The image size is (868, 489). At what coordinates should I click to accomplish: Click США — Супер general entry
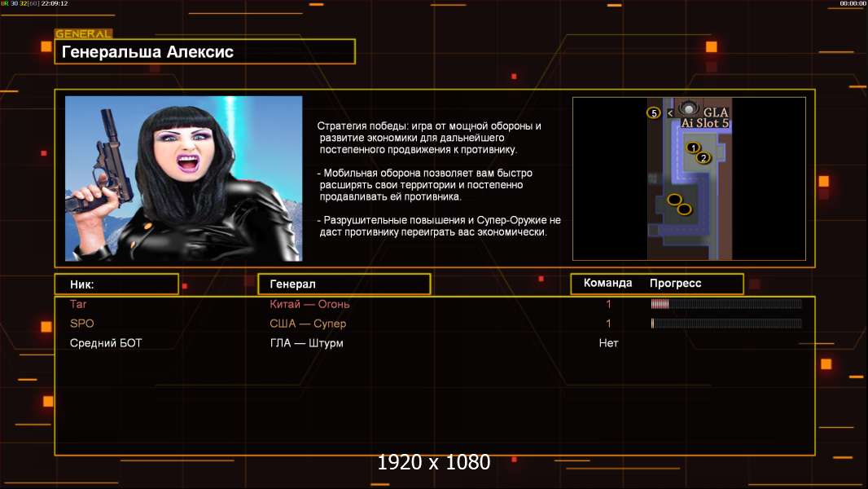[308, 324]
